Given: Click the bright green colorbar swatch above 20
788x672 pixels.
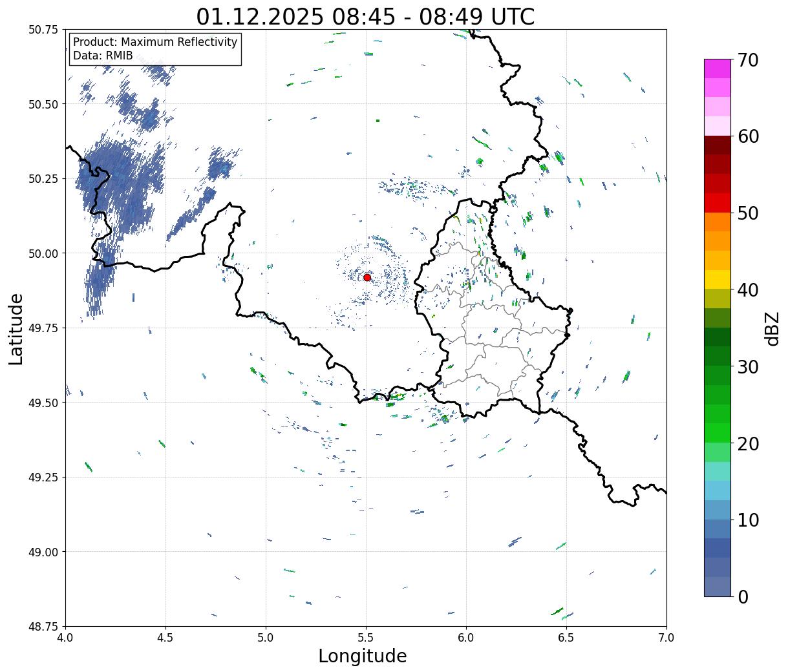Looking at the screenshot, I should tap(718, 432).
